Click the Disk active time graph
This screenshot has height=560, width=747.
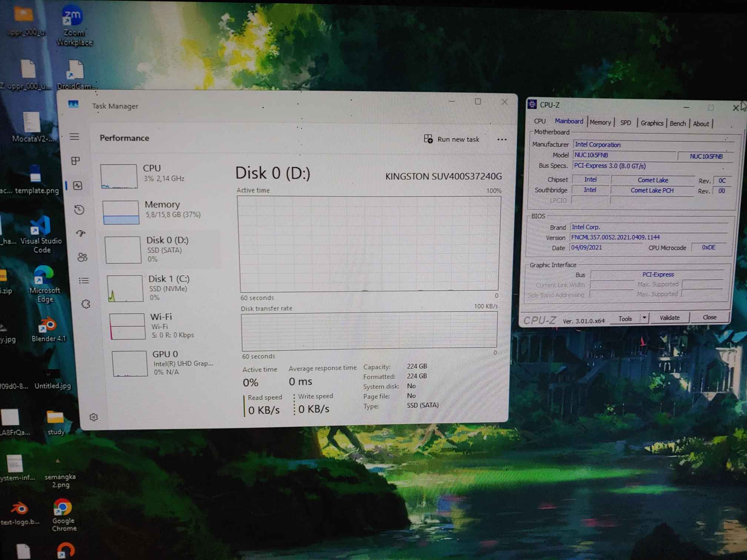click(369, 244)
